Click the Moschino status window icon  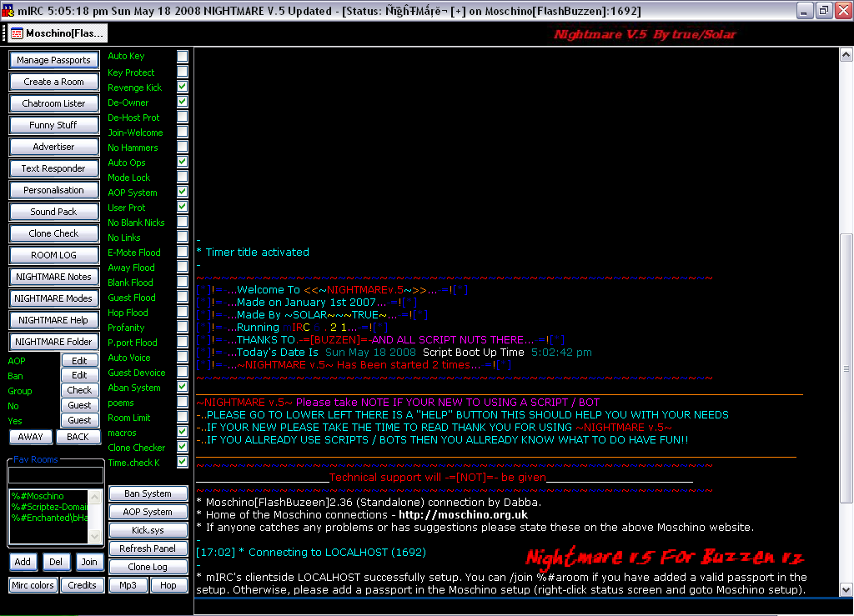coord(17,33)
